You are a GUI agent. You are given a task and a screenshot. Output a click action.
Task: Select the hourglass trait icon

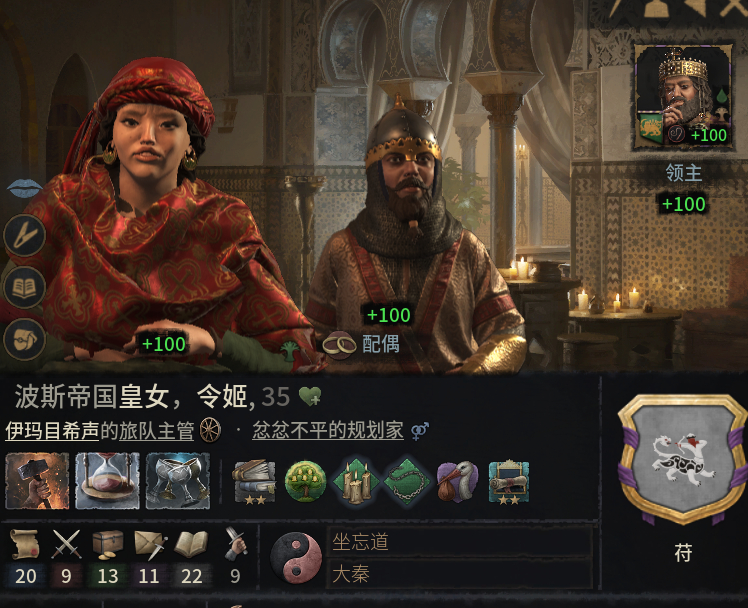107,481
